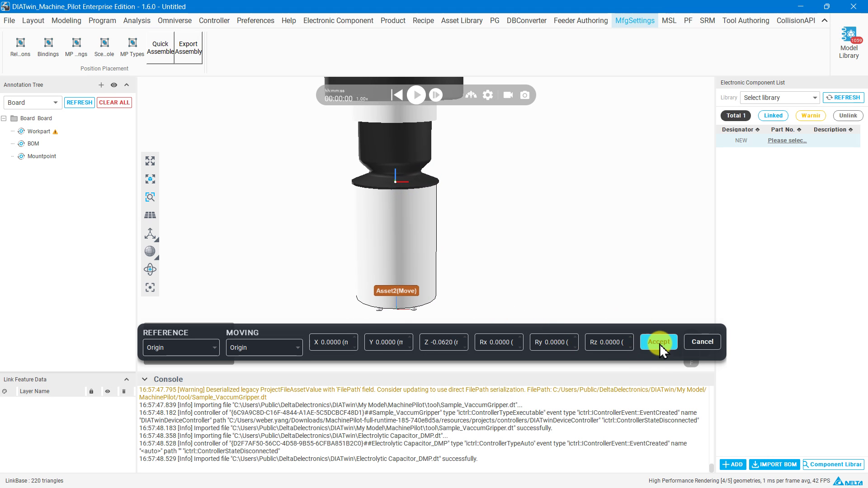Accept the alignment transform
Screen dimensions: 868x488
659,342
